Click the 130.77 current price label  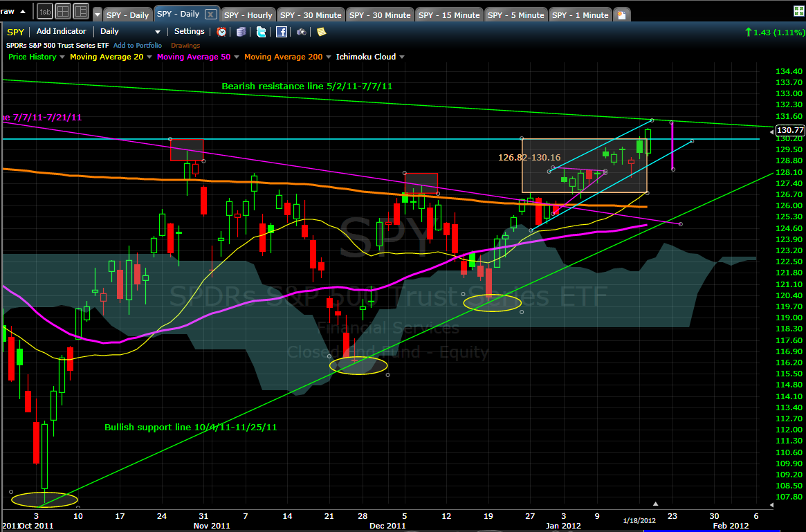[x=790, y=131]
